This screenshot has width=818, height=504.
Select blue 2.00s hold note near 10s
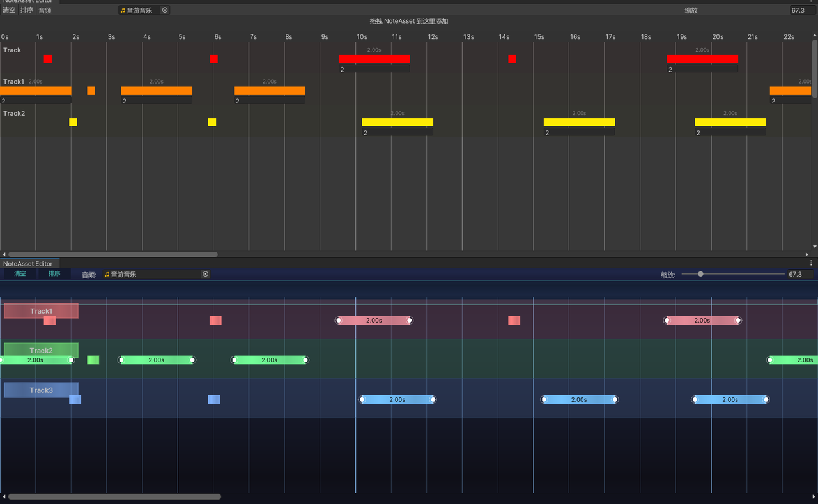pyautogui.click(x=397, y=399)
